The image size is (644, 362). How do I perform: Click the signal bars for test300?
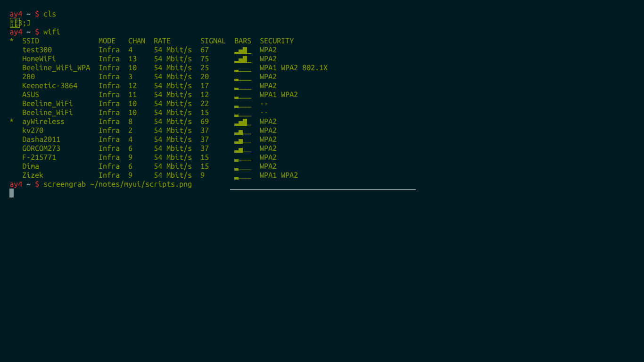[x=242, y=50]
